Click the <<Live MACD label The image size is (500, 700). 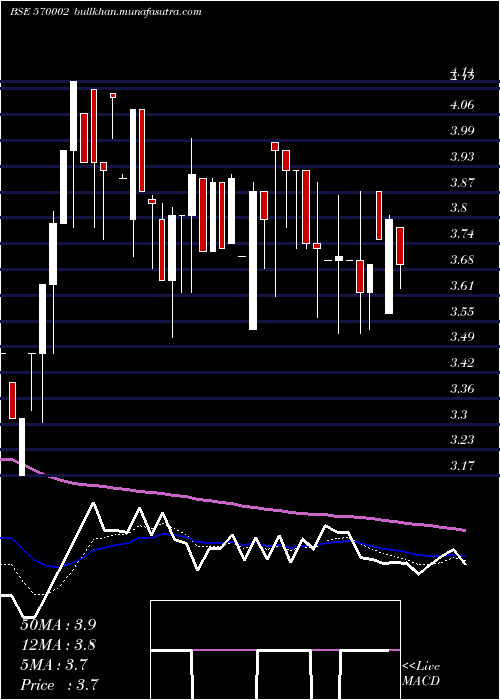tap(421, 674)
